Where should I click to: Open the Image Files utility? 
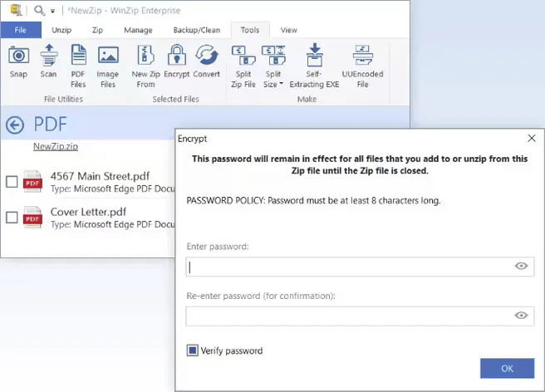(x=108, y=66)
